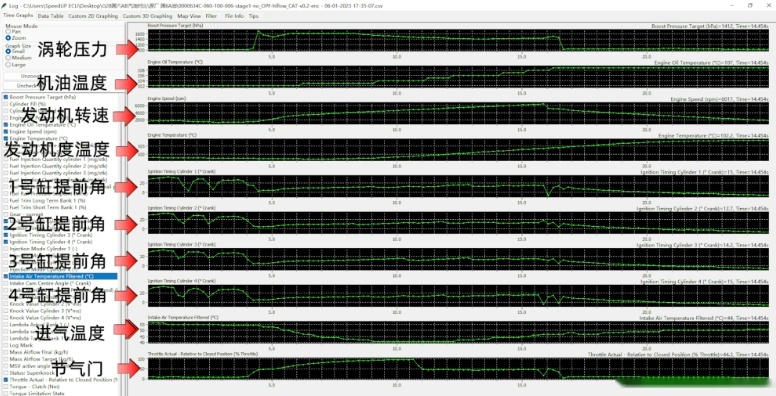This screenshot has width=776, height=396.
Task: Go to the File Info tab
Action: 234,16
